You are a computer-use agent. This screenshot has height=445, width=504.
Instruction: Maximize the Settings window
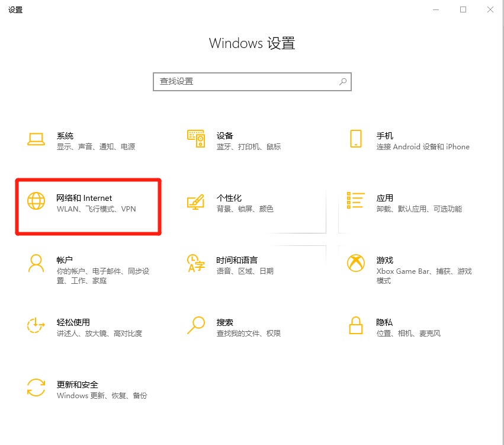[463, 9]
